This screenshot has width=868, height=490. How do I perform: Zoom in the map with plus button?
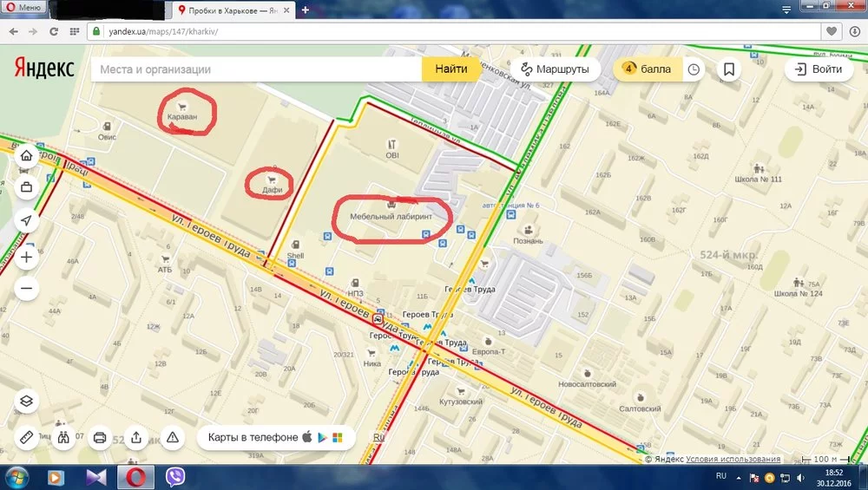tap(26, 258)
